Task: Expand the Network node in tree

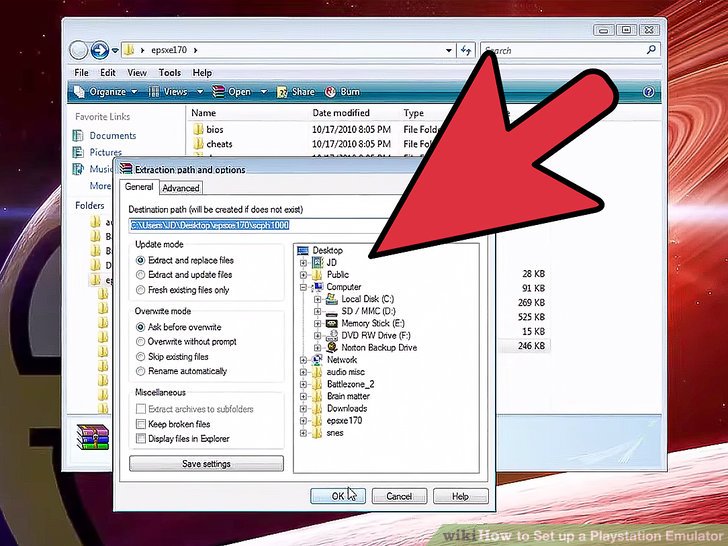Action: point(303,360)
